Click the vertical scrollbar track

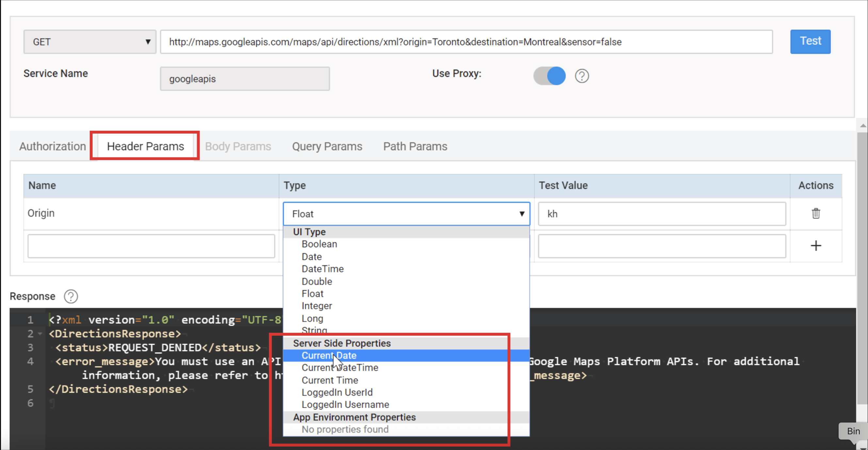[862, 270]
